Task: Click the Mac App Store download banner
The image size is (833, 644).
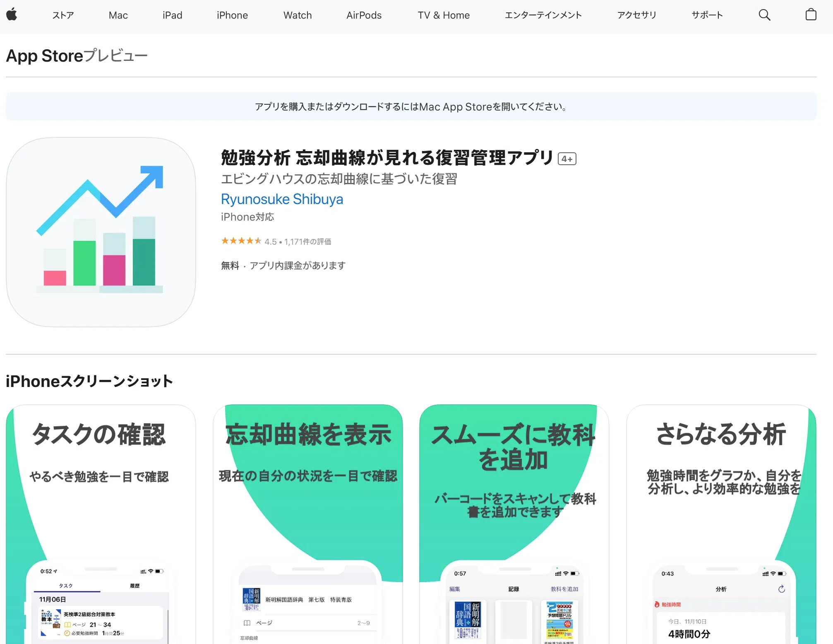Action: [411, 106]
